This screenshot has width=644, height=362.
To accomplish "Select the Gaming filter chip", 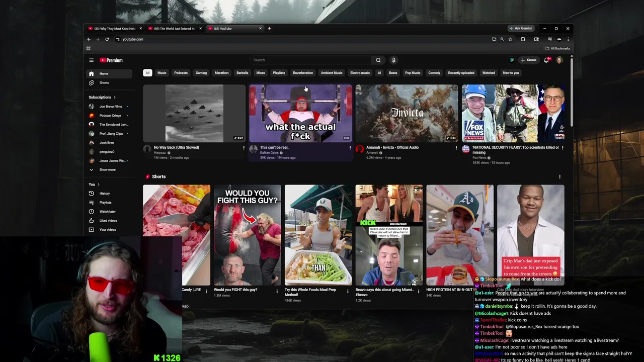I will coord(201,73).
